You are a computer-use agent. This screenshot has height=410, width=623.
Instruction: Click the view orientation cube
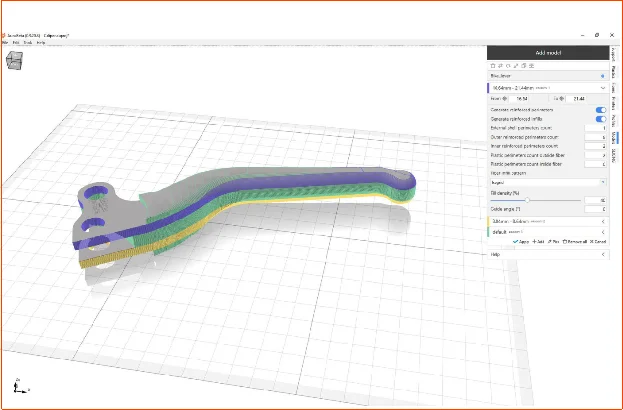click(16, 62)
